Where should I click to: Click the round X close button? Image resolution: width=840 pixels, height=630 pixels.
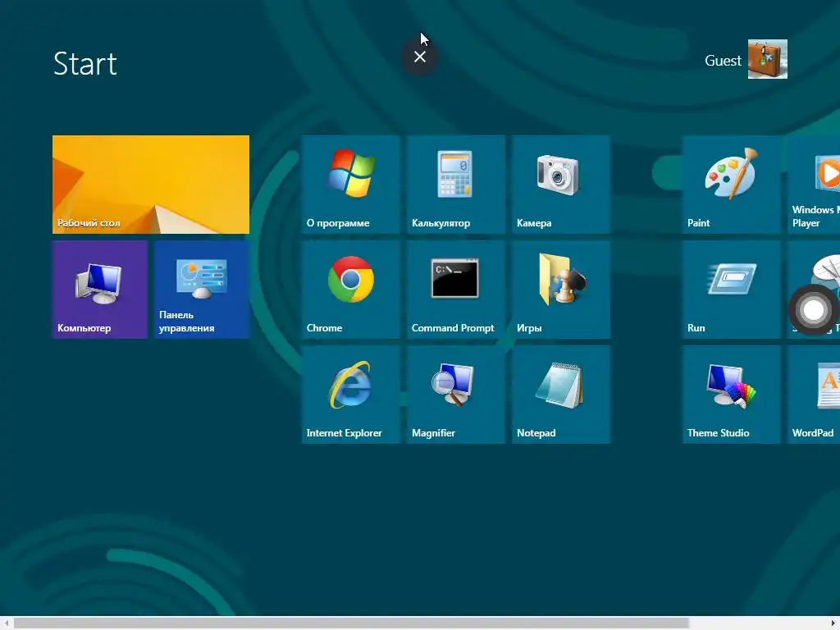[420, 57]
